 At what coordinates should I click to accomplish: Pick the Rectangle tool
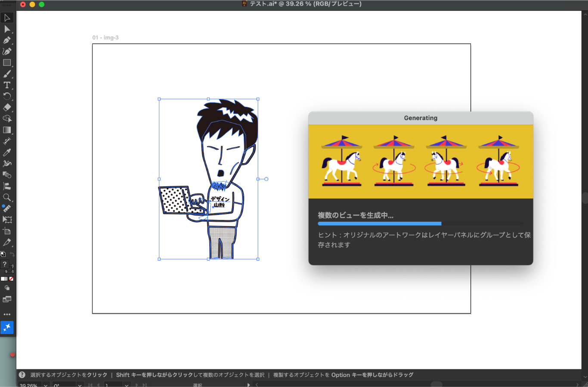pos(7,63)
